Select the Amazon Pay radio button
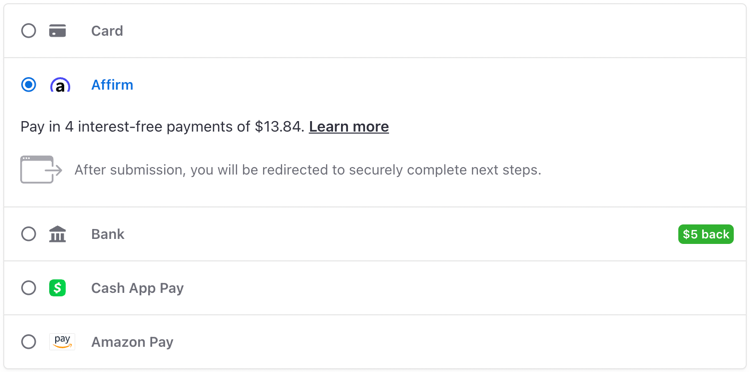Image resolution: width=751 pixels, height=372 pixels. pyautogui.click(x=28, y=342)
